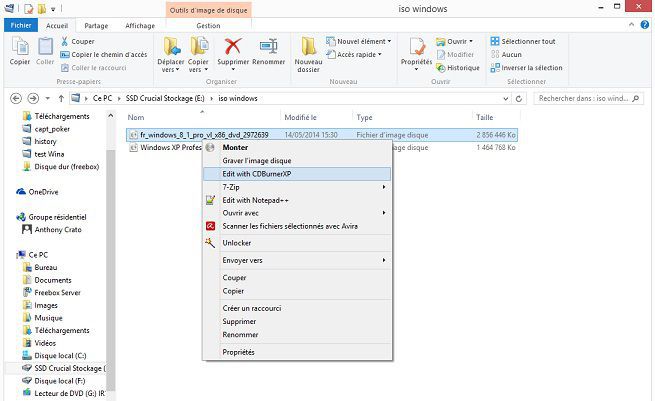Collapse the ribbon with chevron
This screenshot has width=655, height=401.
pyautogui.click(x=631, y=25)
